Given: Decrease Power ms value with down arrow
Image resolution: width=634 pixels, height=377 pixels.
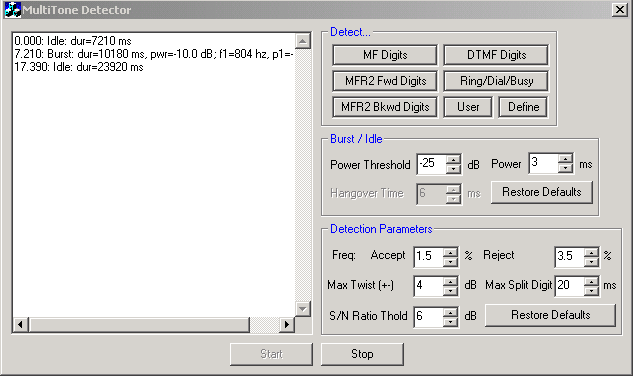Looking at the screenshot, I should tap(565, 168).
